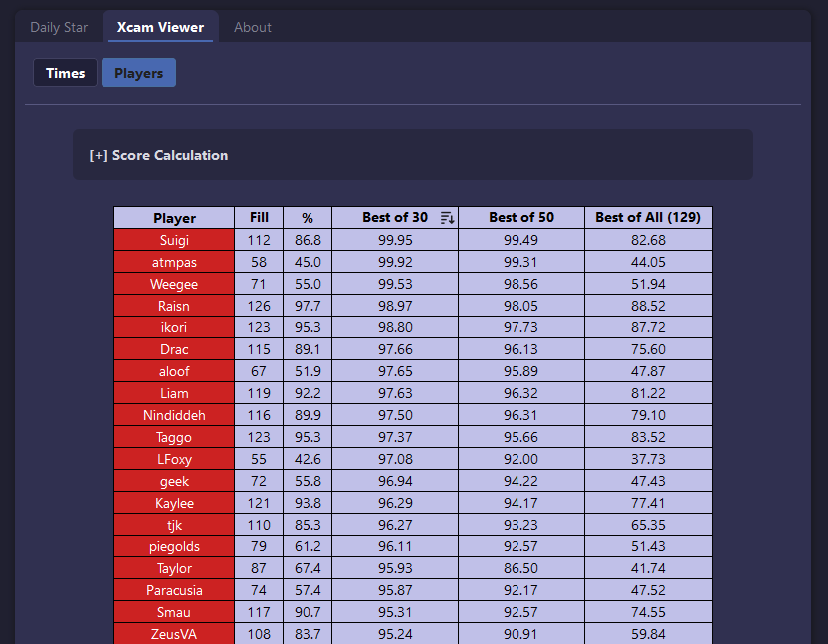This screenshot has width=828, height=644.
Task: Sort table by Player column header
Action: point(174,218)
